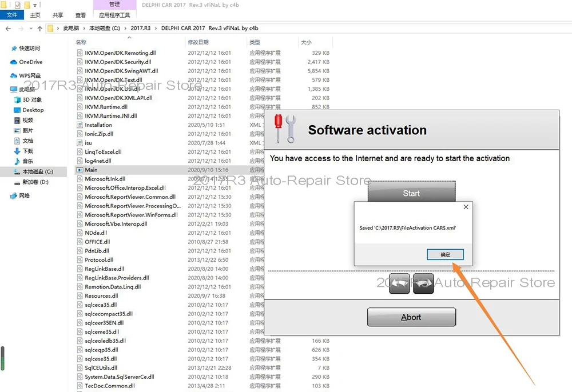Screen dimensions: 572x392
Task: Open the 文件 menu in Explorer
Action: click(11, 15)
